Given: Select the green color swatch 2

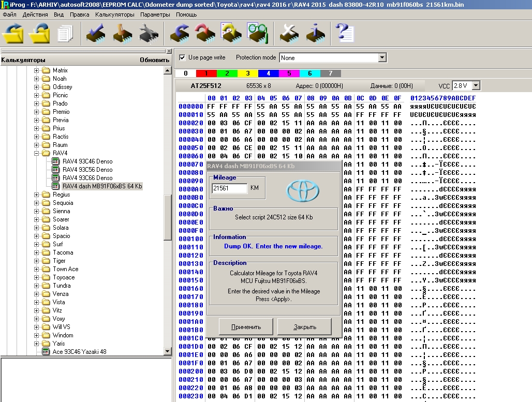Looking at the screenshot, I should [x=227, y=73].
